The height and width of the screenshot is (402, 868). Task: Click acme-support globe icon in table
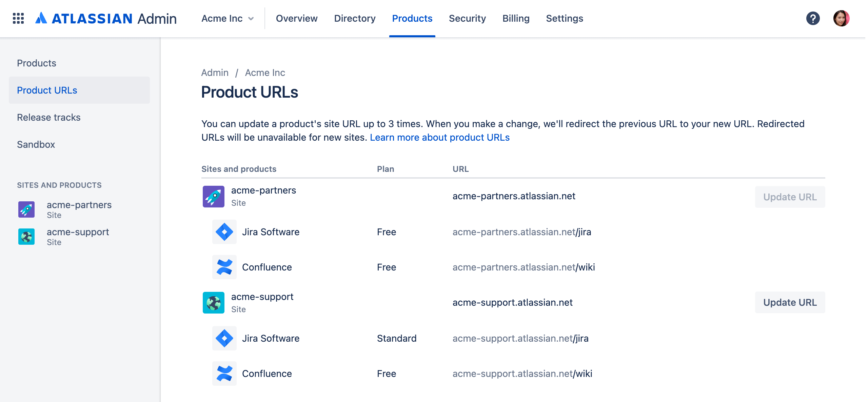[x=213, y=302]
